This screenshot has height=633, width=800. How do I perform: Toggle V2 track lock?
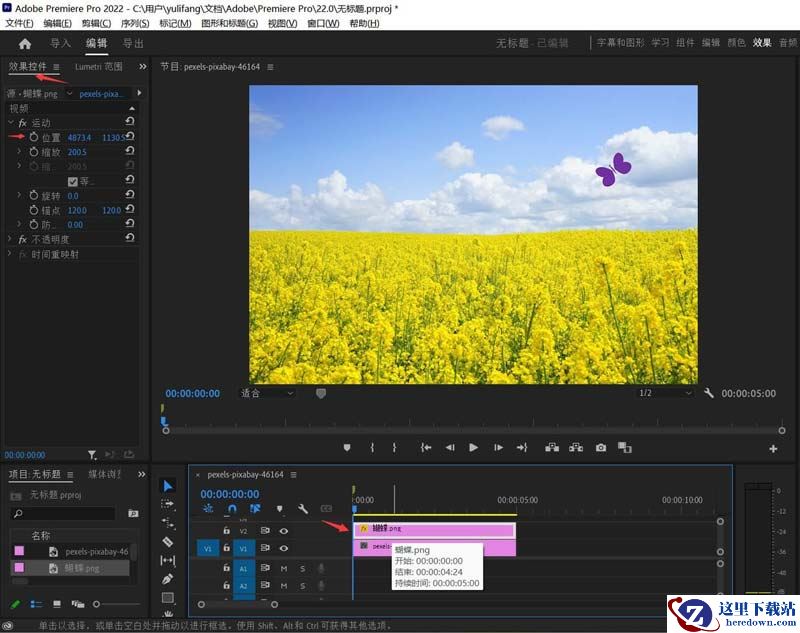(x=227, y=531)
